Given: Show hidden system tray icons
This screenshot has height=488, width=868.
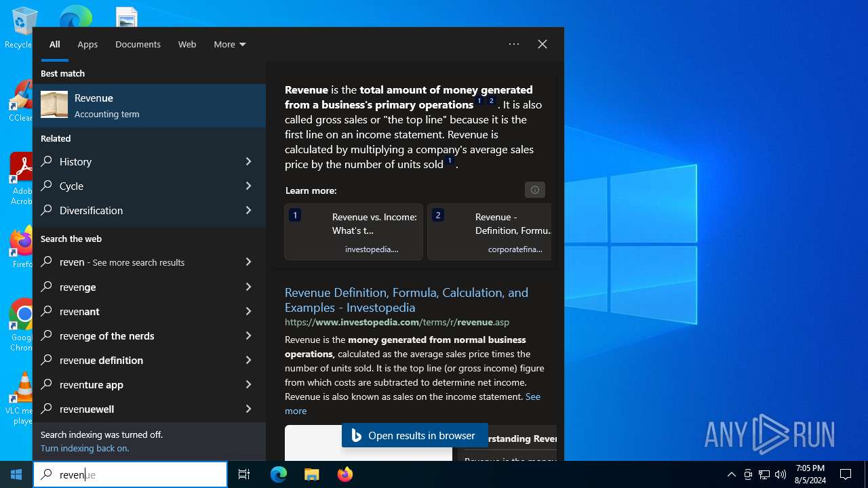Looking at the screenshot, I should pyautogui.click(x=731, y=474).
